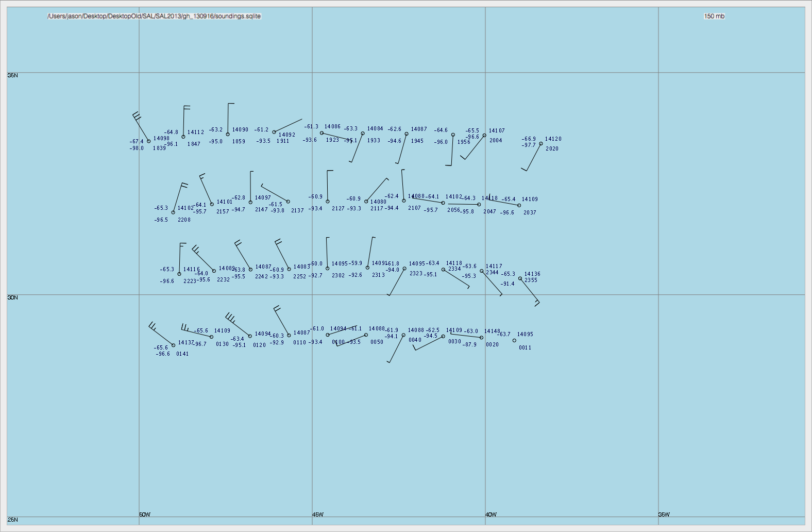Select the time value 0120
This screenshot has width=812, height=532.
click(259, 345)
